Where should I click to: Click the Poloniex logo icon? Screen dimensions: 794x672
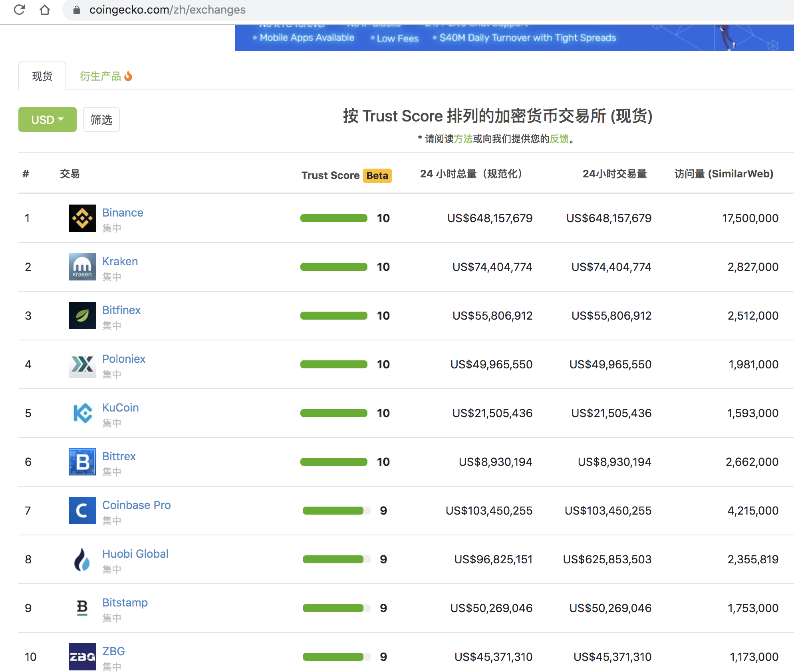pos(82,364)
